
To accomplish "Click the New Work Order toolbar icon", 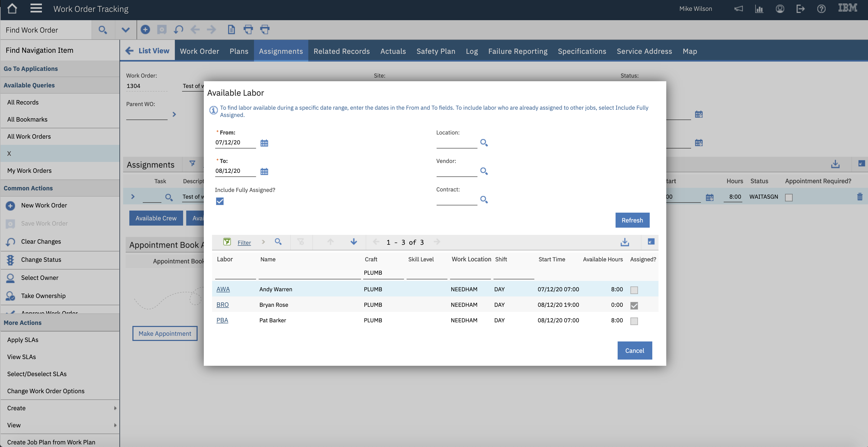I will point(145,30).
